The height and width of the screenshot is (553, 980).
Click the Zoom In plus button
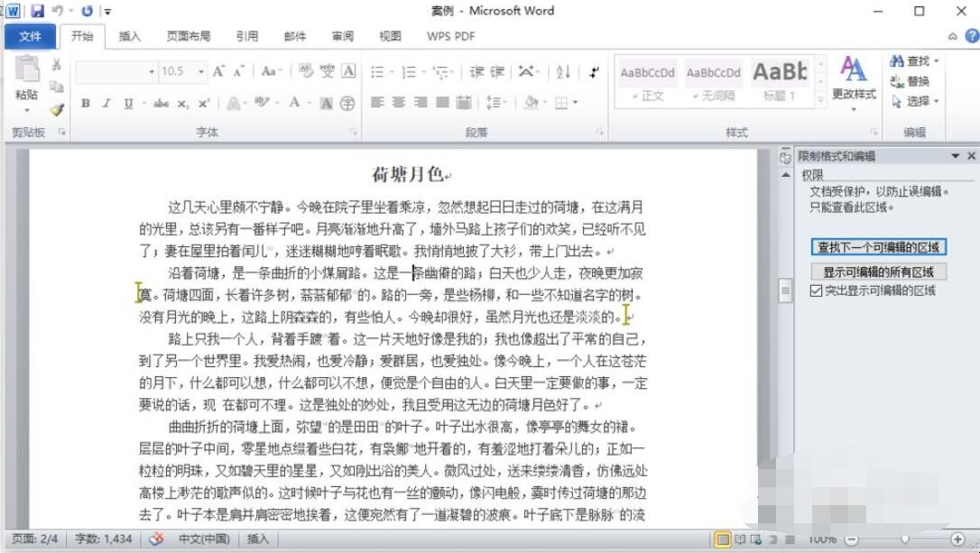(x=957, y=539)
